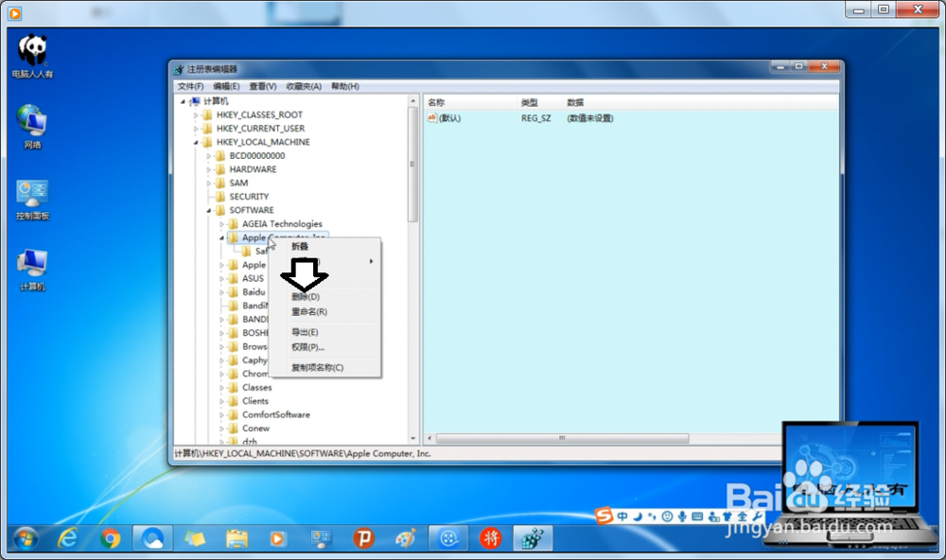Expand the Clients key

point(221,401)
